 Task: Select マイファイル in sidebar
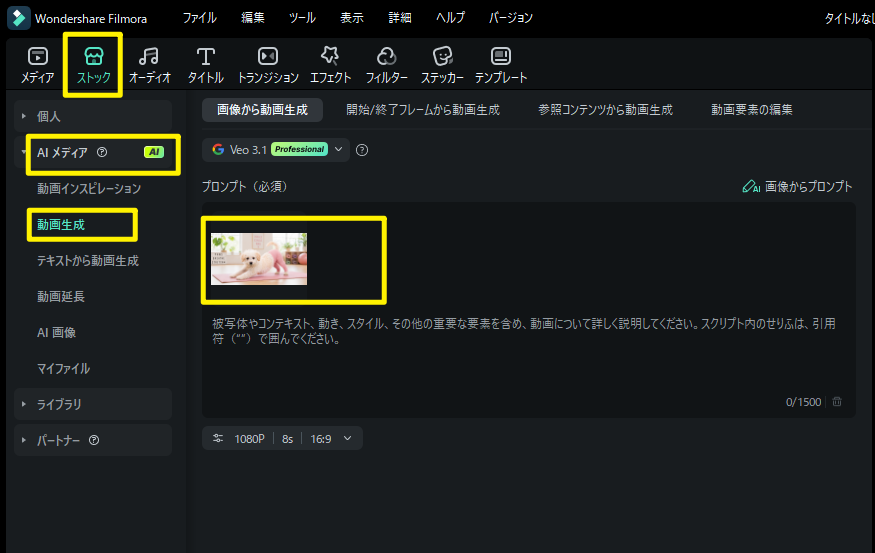click(x=63, y=368)
